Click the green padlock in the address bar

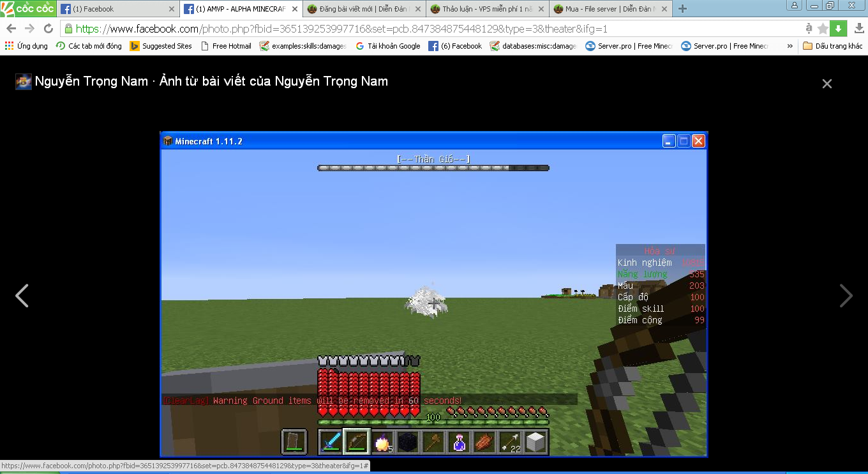tap(69, 29)
